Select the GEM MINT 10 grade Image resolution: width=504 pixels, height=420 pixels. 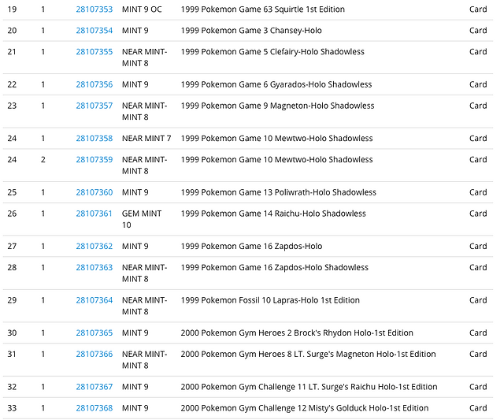pyautogui.click(x=142, y=219)
